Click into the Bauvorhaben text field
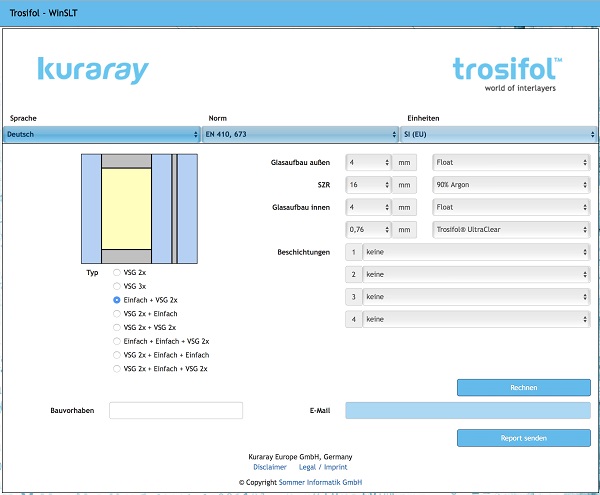This screenshot has height=495, width=600. [176, 410]
